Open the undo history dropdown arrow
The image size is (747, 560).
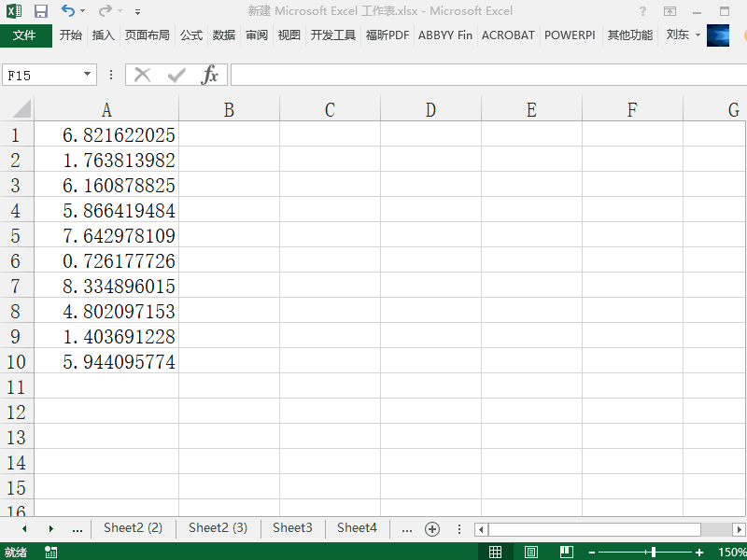click(82, 10)
